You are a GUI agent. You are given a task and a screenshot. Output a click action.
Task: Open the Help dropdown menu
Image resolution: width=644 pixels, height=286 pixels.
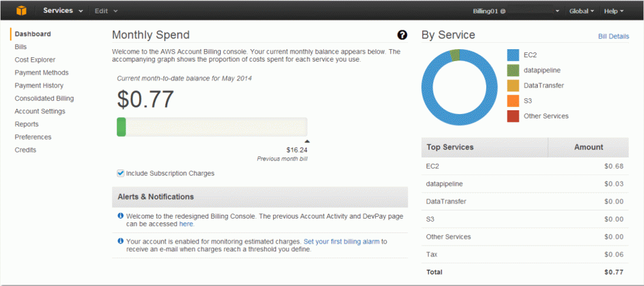tap(614, 11)
